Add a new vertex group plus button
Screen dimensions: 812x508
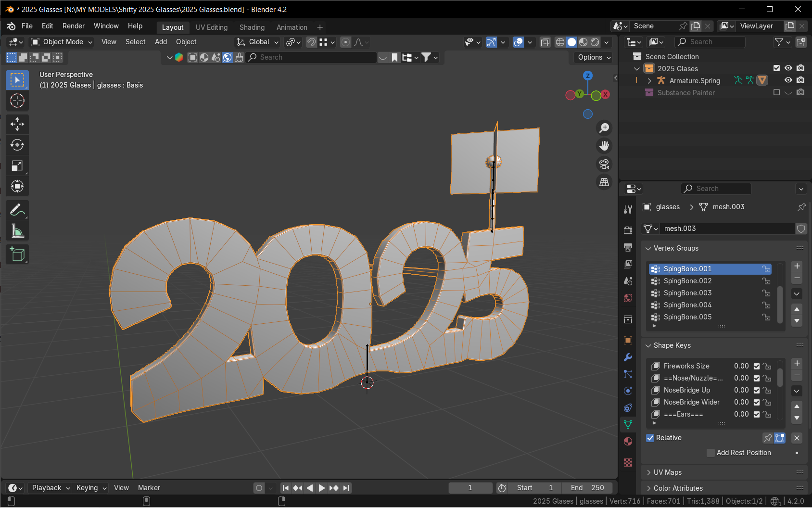(x=797, y=266)
